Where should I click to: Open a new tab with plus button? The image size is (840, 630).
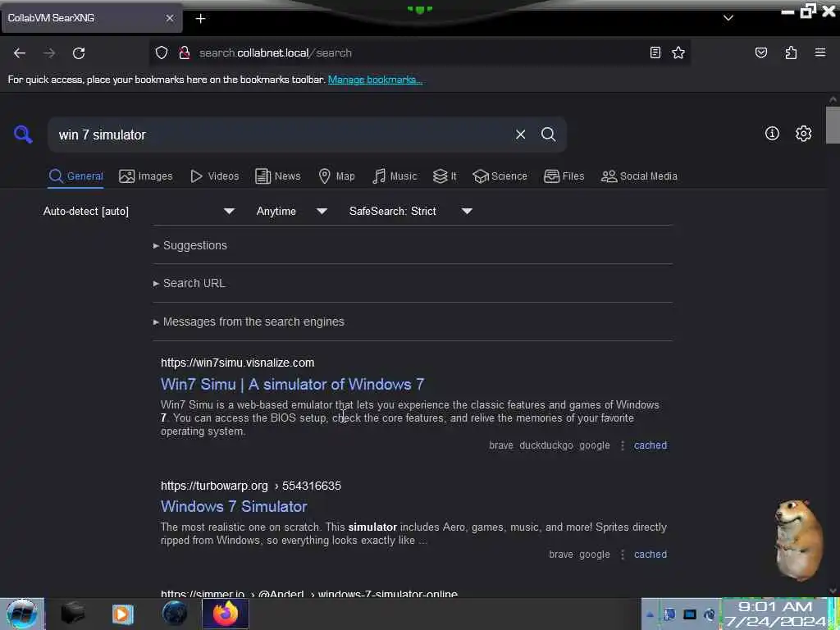[200, 19]
